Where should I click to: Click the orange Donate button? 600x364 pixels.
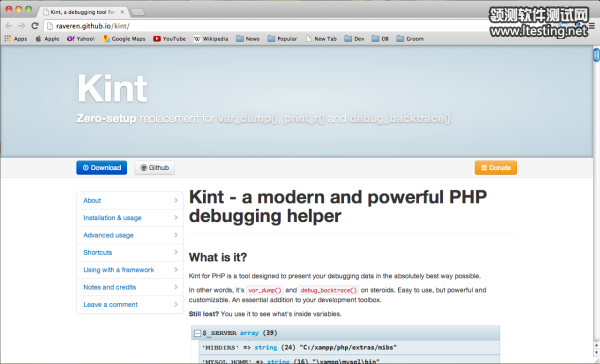pos(496,168)
